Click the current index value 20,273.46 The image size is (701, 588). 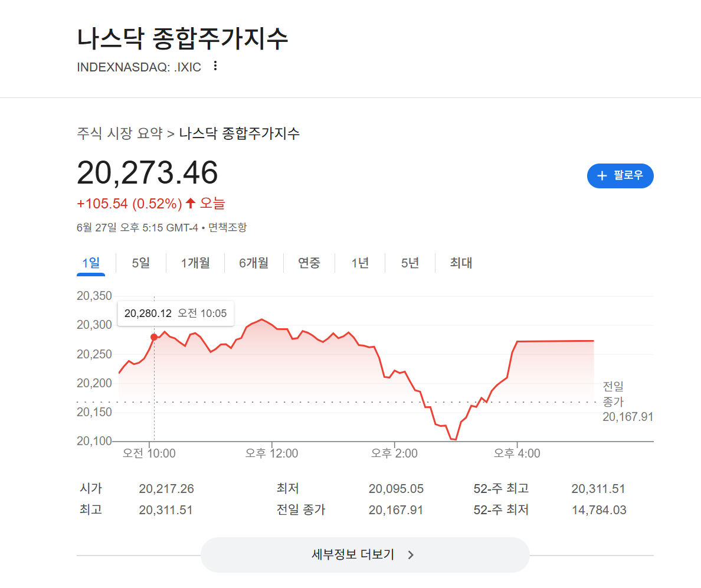148,172
